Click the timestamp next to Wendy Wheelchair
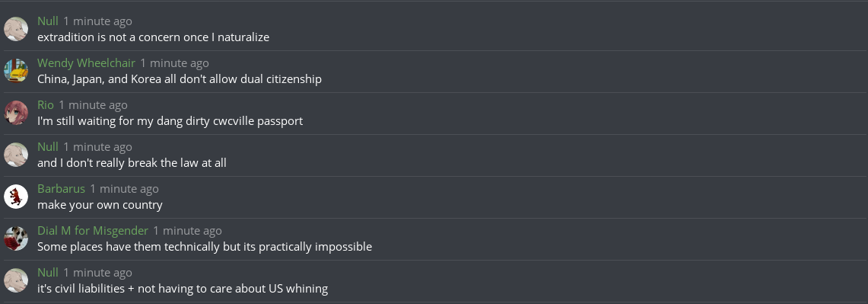 pyautogui.click(x=174, y=63)
